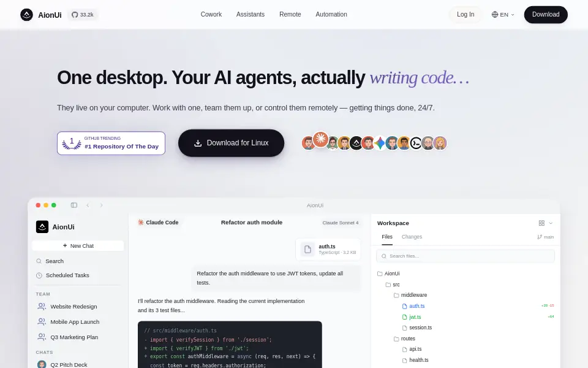This screenshot has width=588, height=368.
Task: Open the #1 Repository Of The Day badge
Action: click(x=111, y=143)
